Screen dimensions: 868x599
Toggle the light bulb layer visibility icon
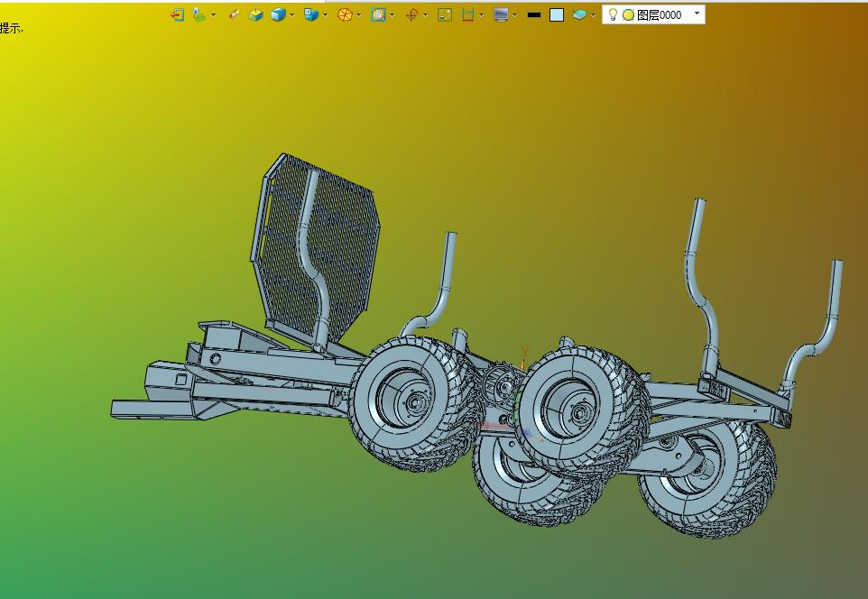[x=613, y=14]
